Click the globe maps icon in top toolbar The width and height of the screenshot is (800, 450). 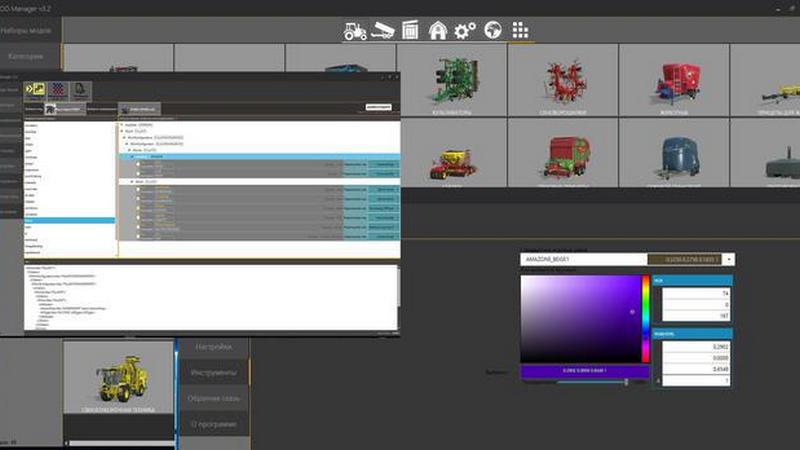pyautogui.click(x=492, y=30)
